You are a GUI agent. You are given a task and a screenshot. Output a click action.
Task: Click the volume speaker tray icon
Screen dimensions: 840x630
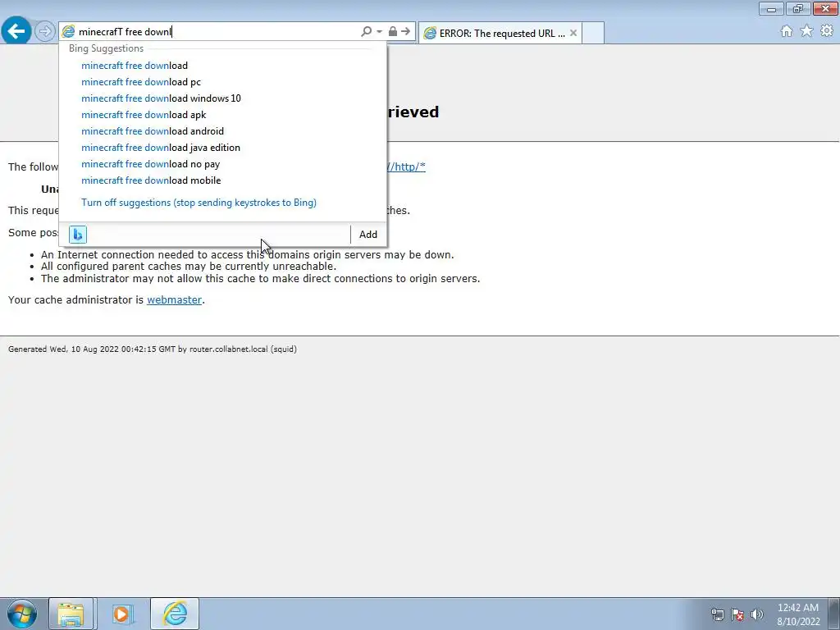[x=756, y=614]
